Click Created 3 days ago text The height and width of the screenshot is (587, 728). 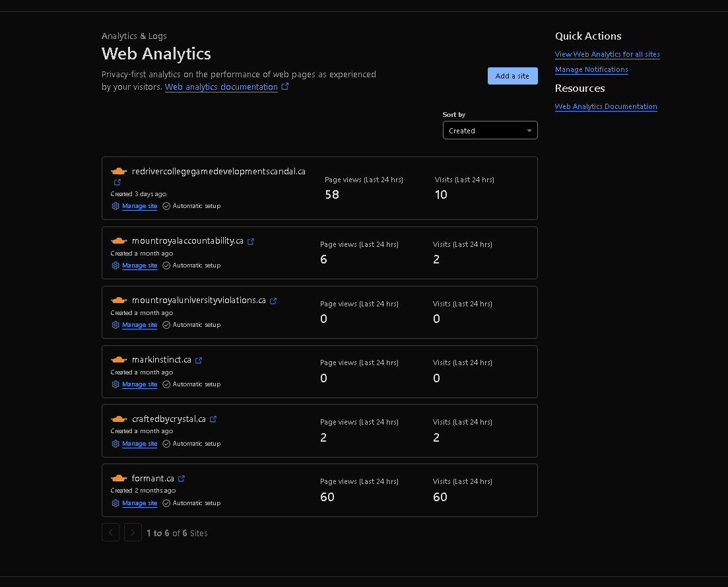[x=139, y=194]
